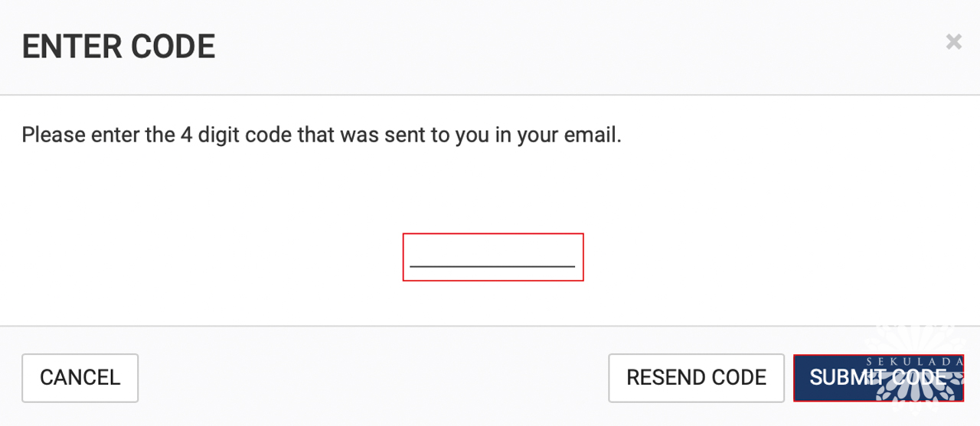Viewport: 980px width, 426px height.
Task: Submit the entered code
Action: (x=878, y=378)
